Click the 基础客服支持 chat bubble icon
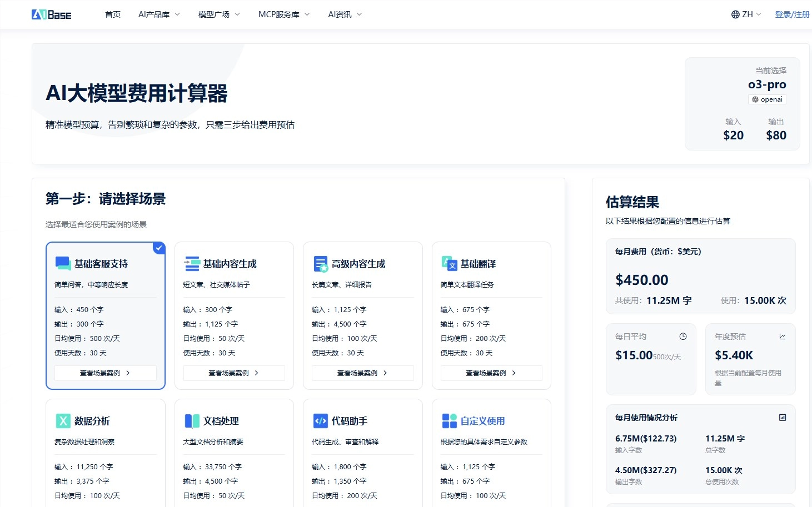The image size is (812, 507). pyautogui.click(x=63, y=264)
